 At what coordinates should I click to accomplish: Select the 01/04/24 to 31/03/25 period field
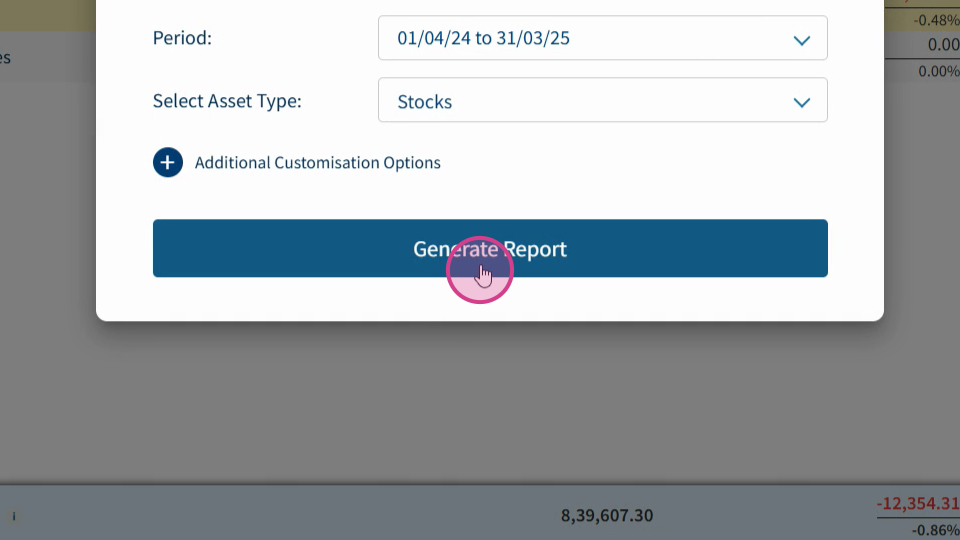tap(602, 38)
